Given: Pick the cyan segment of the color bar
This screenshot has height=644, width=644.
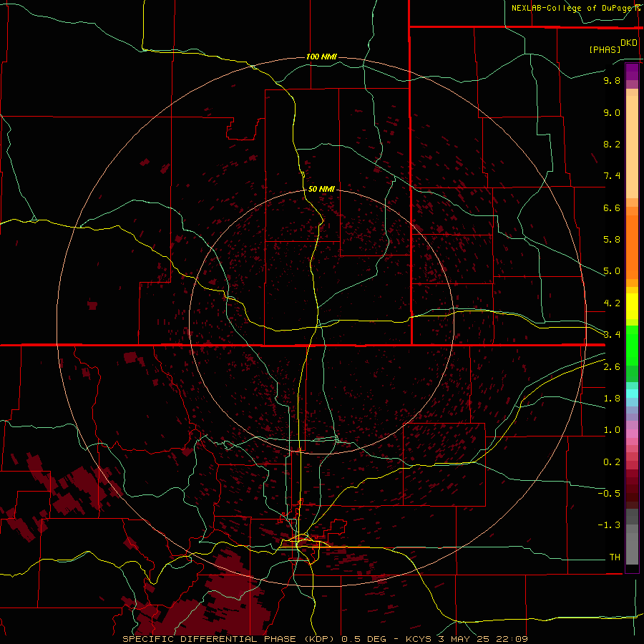Looking at the screenshot, I should [632, 394].
